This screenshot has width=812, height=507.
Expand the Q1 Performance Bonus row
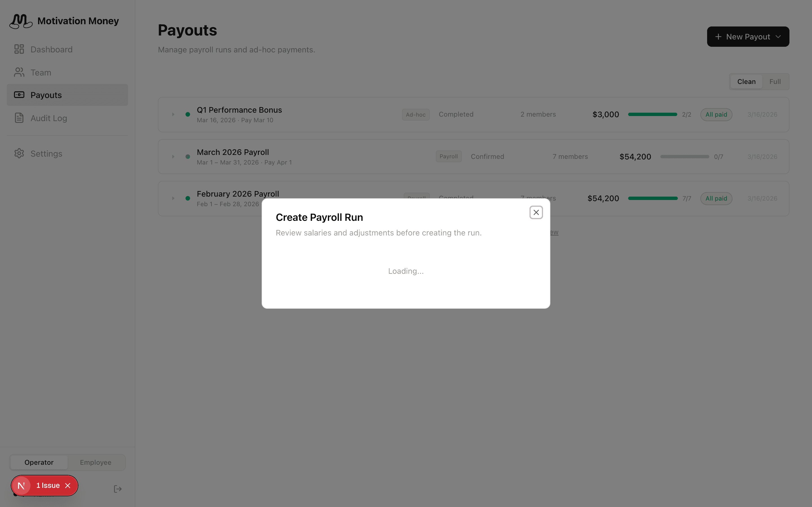(173, 114)
